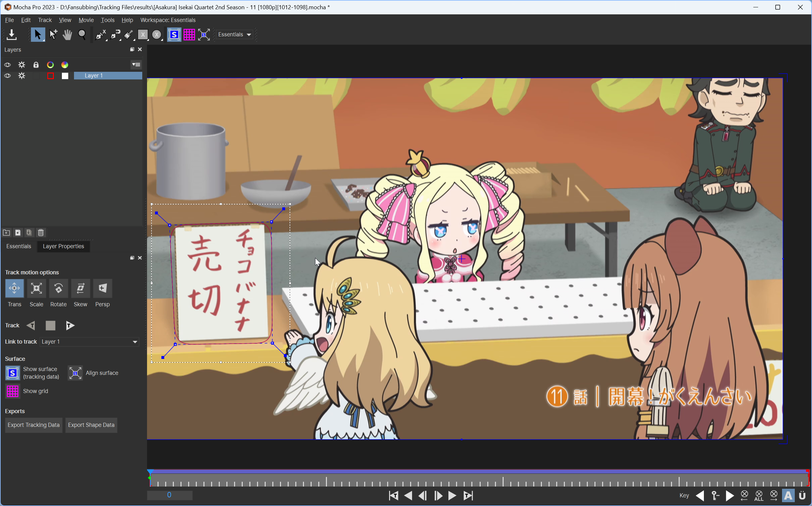
Task: Select the Create Rectangle X-Spline tool
Action: tap(143, 34)
